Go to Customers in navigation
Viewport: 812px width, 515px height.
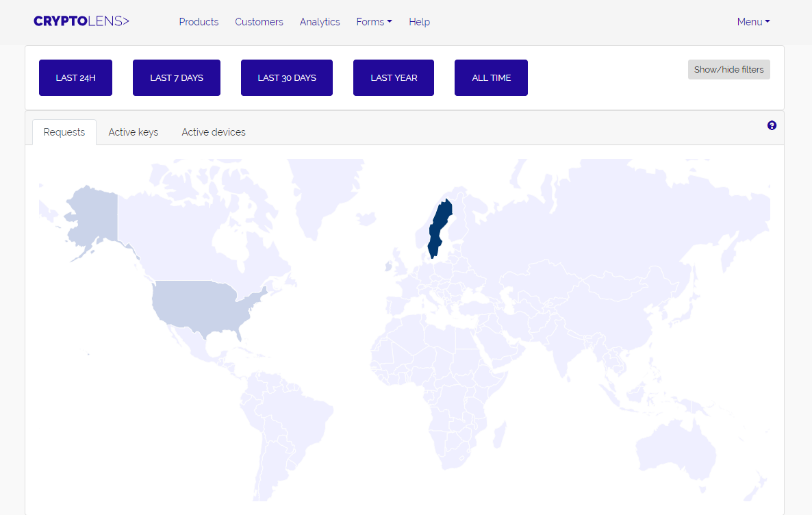[x=259, y=22]
